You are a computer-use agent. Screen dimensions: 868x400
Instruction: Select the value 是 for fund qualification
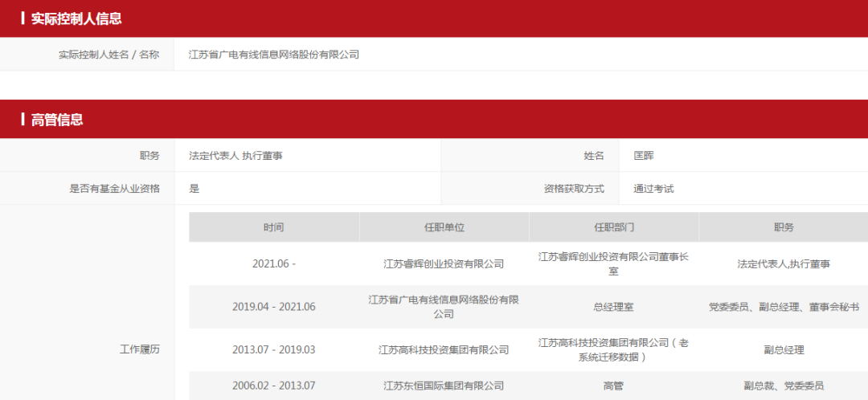(x=194, y=189)
